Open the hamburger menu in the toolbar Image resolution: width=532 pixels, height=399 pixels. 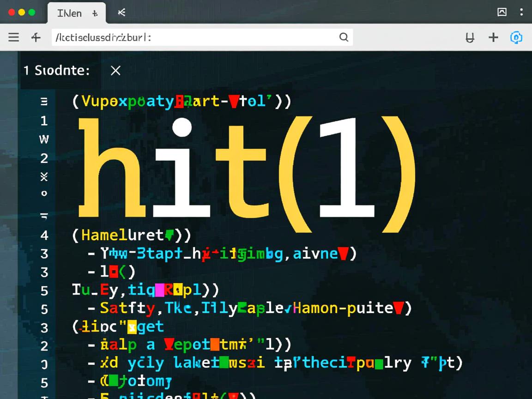[x=14, y=37]
